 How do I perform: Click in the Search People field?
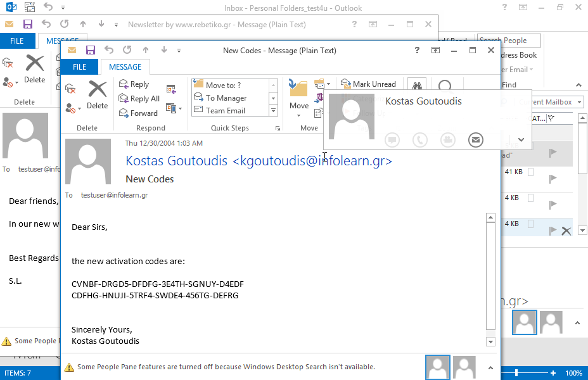click(509, 41)
